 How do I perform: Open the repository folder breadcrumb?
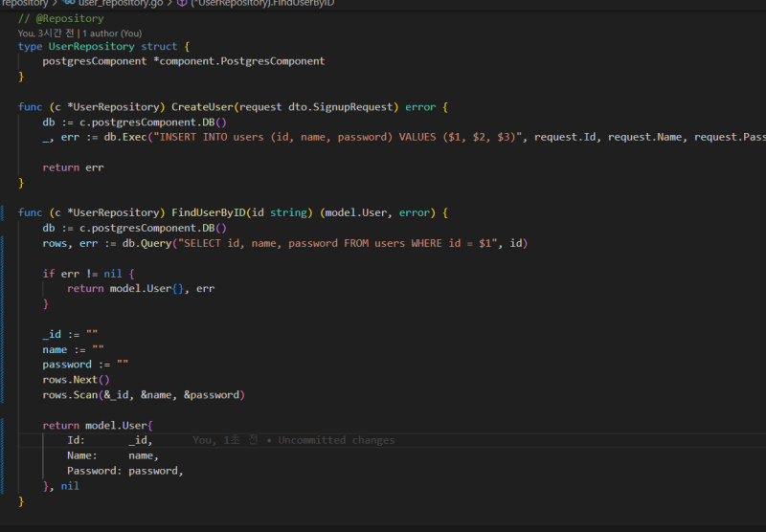tap(24, 4)
